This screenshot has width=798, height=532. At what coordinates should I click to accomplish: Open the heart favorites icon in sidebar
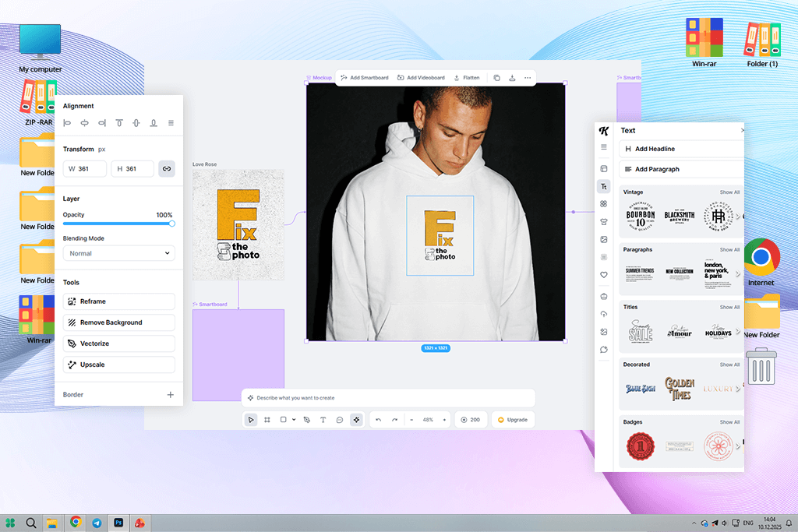click(604, 275)
